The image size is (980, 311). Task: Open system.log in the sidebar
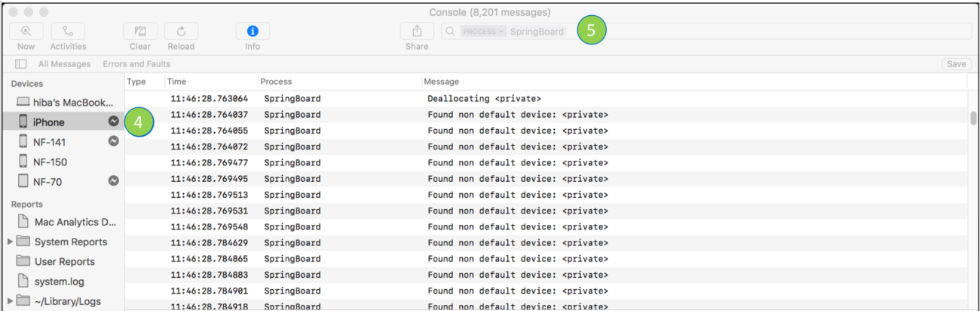60,282
